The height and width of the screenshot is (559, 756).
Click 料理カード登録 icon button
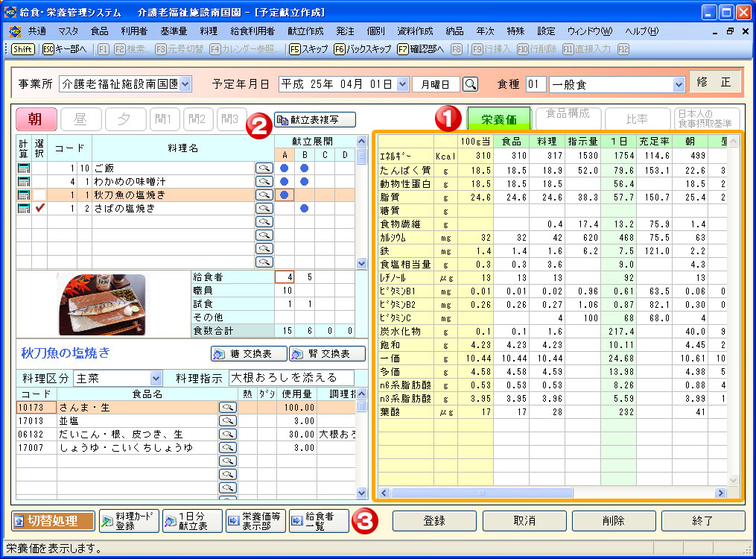tap(130, 521)
